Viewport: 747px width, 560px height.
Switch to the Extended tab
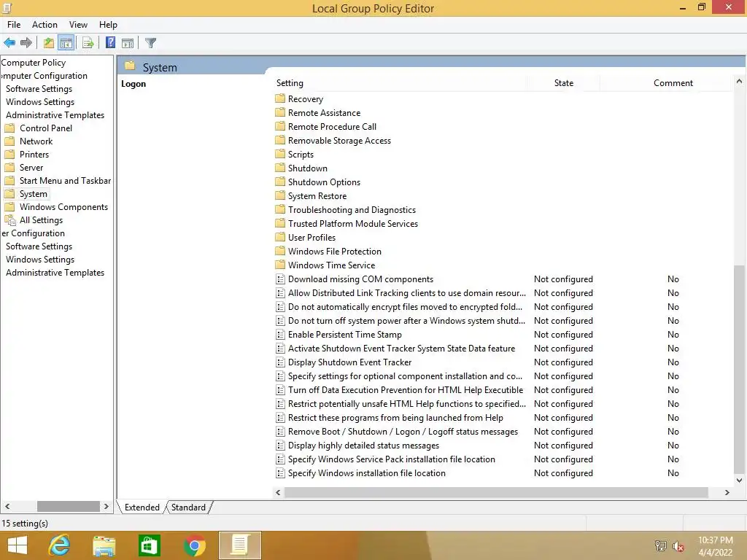pos(142,507)
